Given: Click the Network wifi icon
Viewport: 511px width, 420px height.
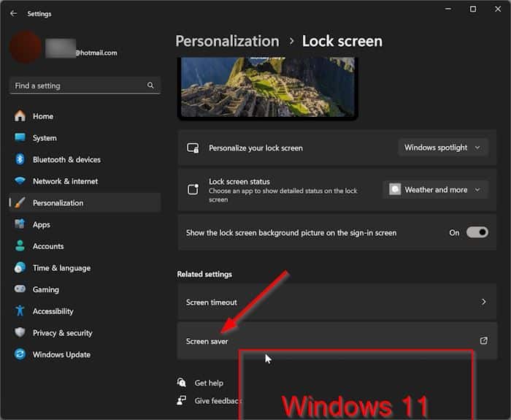Looking at the screenshot, I should (x=20, y=180).
